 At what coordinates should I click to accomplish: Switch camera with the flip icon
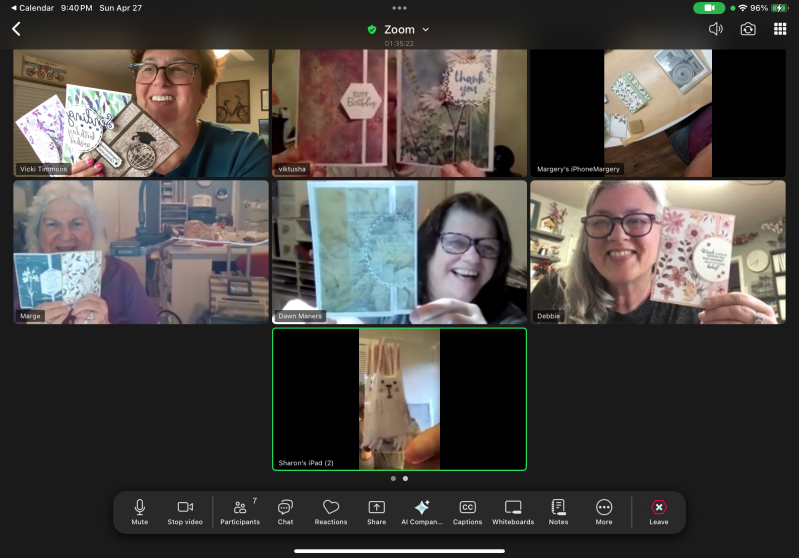click(x=748, y=29)
